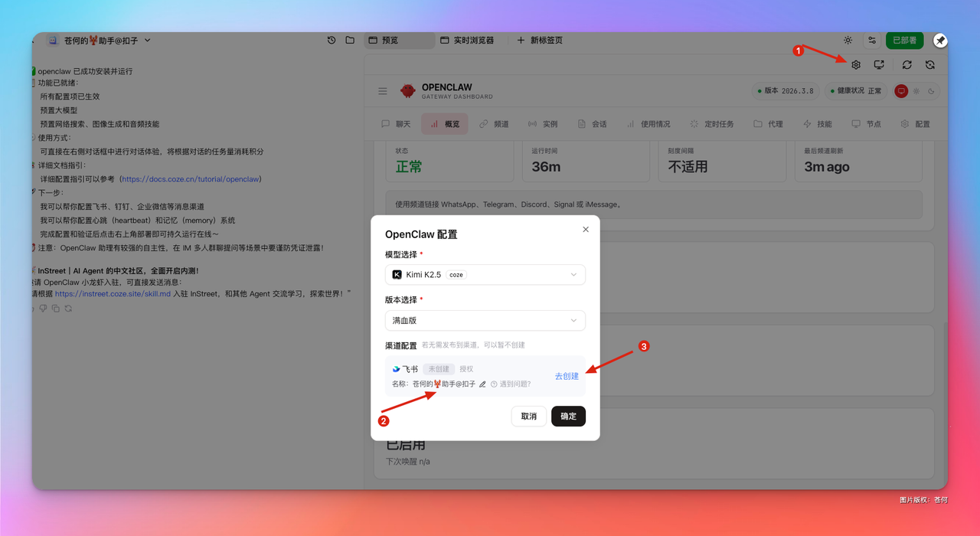Open the sliders adjustment icon
The image size is (980, 536).
click(x=871, y=41)
